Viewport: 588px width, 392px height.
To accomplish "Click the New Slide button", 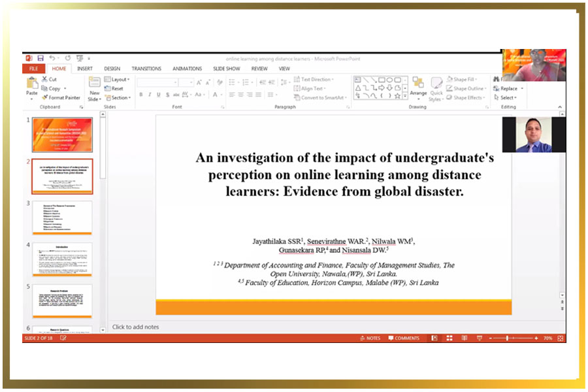I will click(x=95, y=89).
